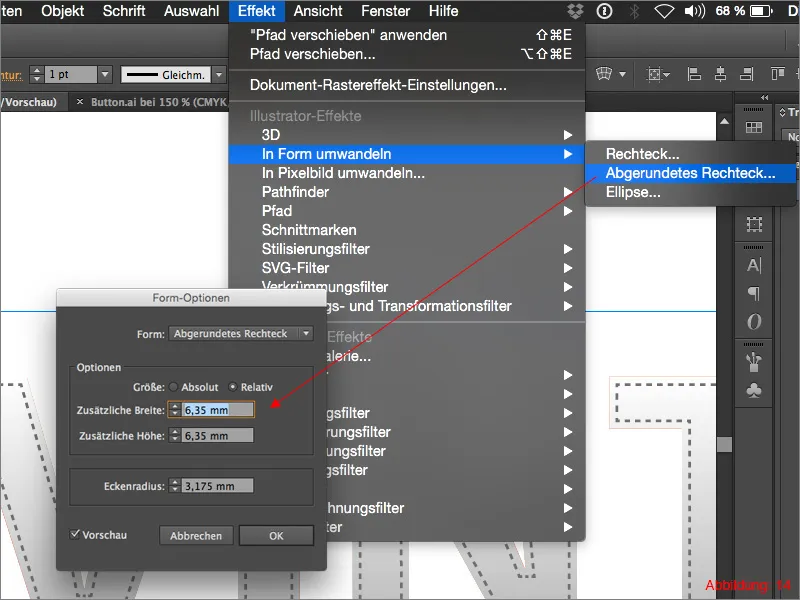800x600 pixels.
Task: Click the Zusätzliche Höhe input field
Action: pyautogui.click(x=217, y=435)
